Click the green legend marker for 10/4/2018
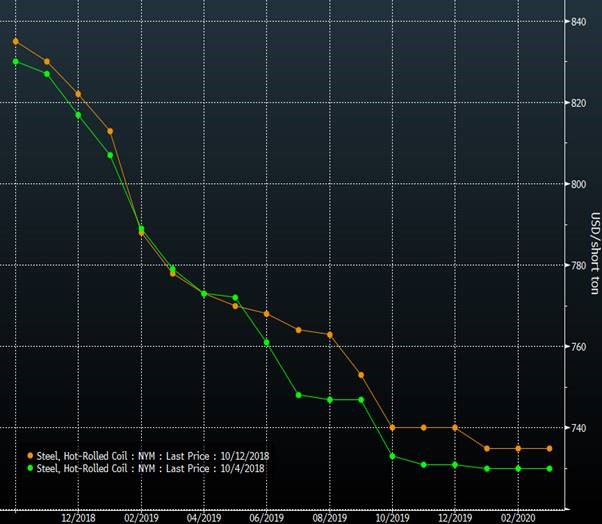This screenshot has height=524, width=602. coord(30,467)
